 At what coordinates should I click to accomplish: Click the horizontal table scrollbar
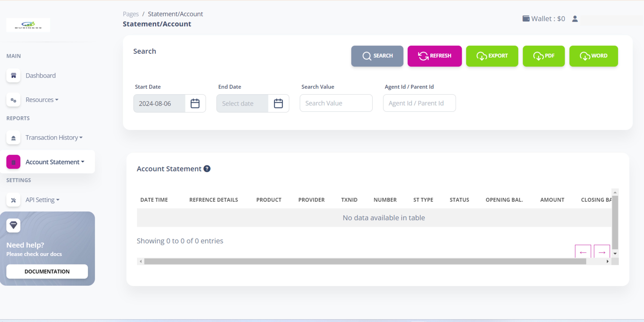point(365,261)
